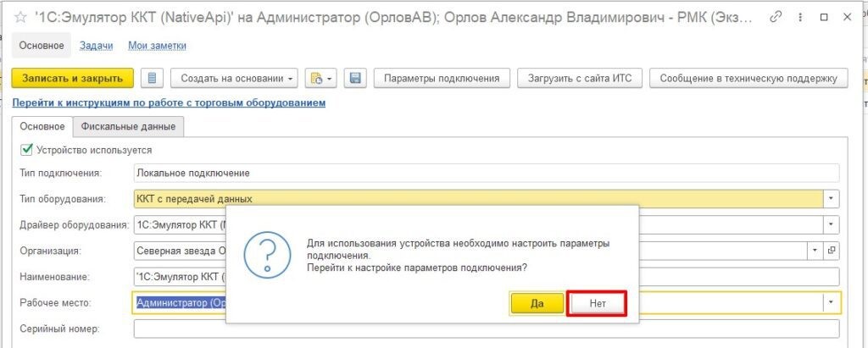Expand the Драйвер оборудования dropdown arrow
Image resolution: width=868 pixels, height=348 pixels.
(832, 225)
